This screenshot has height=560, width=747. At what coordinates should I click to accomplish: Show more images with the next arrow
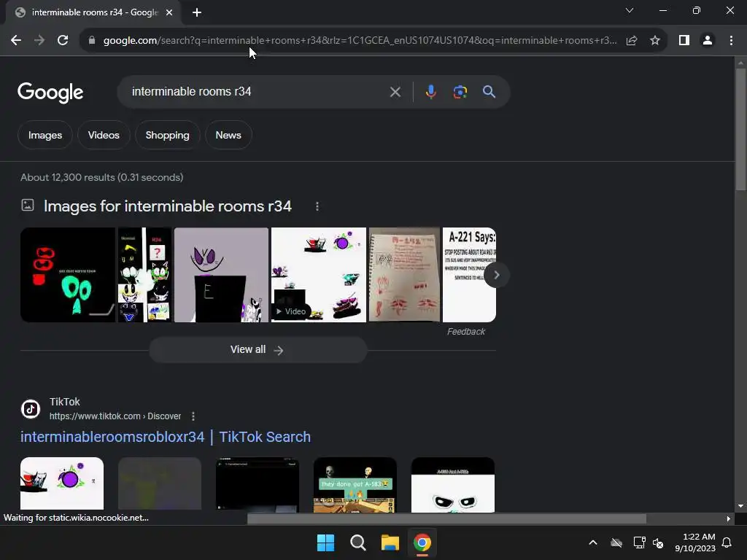[496, 275]
